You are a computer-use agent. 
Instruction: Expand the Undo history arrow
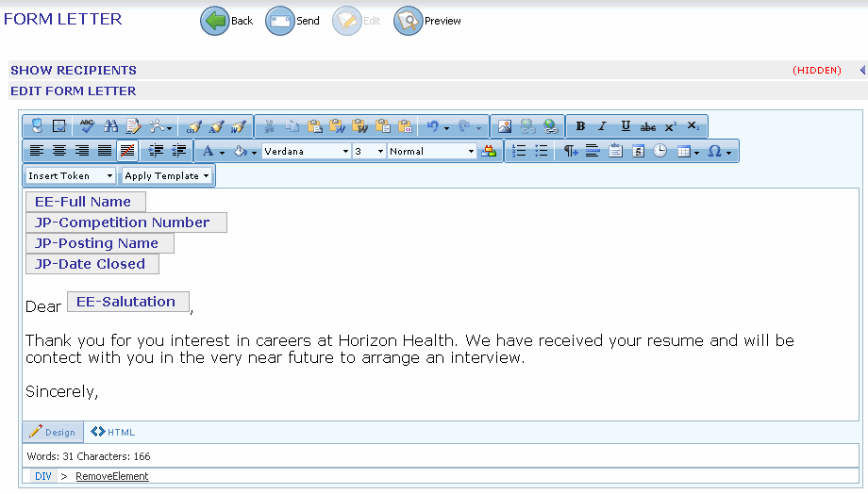446,127
